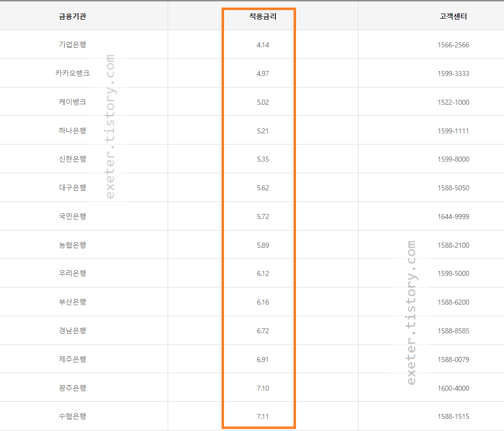Select the 국민은행 row name
This screenshot has width=504, height=431.
coord(73,217)
